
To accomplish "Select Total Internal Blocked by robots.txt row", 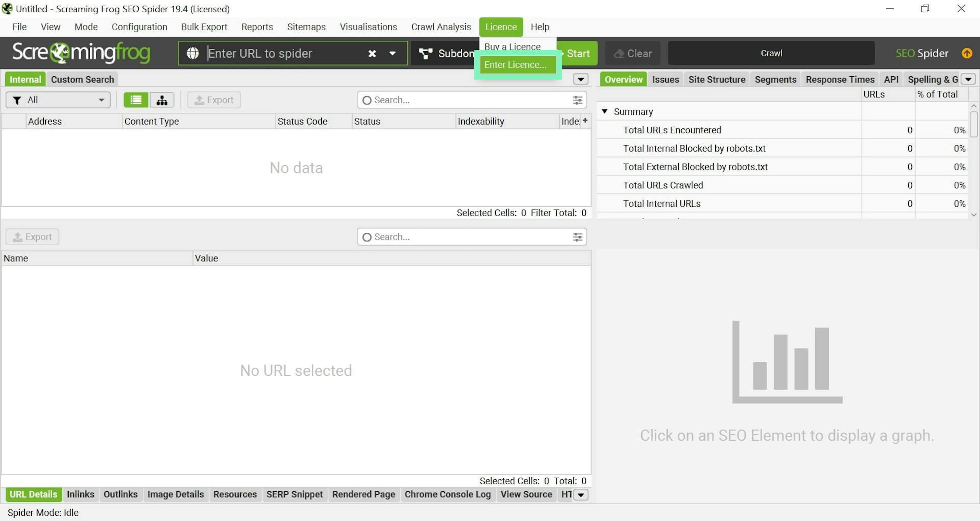I will coord(782,148).
